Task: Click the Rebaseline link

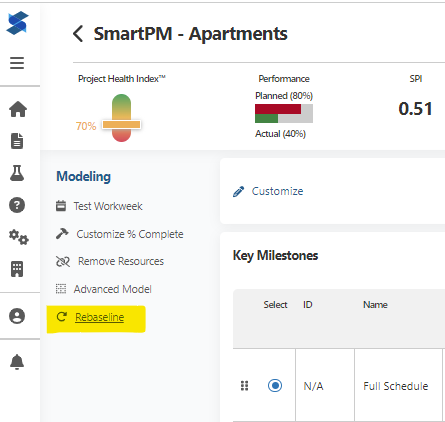Action: [99, 317]
